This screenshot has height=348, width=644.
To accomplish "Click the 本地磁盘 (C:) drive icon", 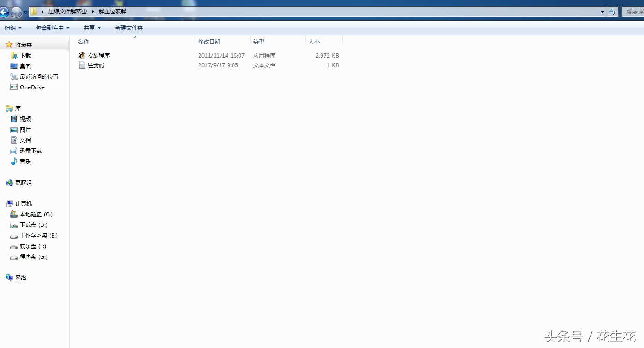I will tap(14, 214).
